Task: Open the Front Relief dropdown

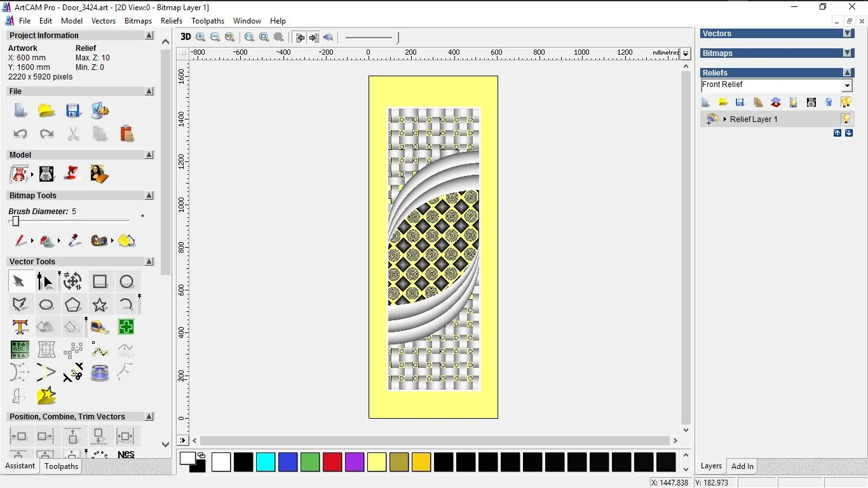Action: (x=847, y=85)
